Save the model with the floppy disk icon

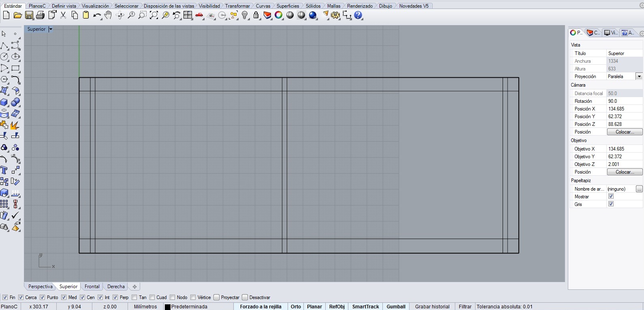coord(29,15)
